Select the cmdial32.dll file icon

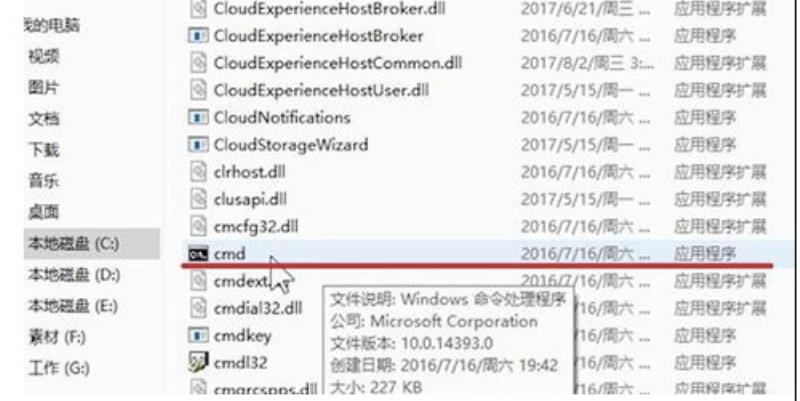198,308
